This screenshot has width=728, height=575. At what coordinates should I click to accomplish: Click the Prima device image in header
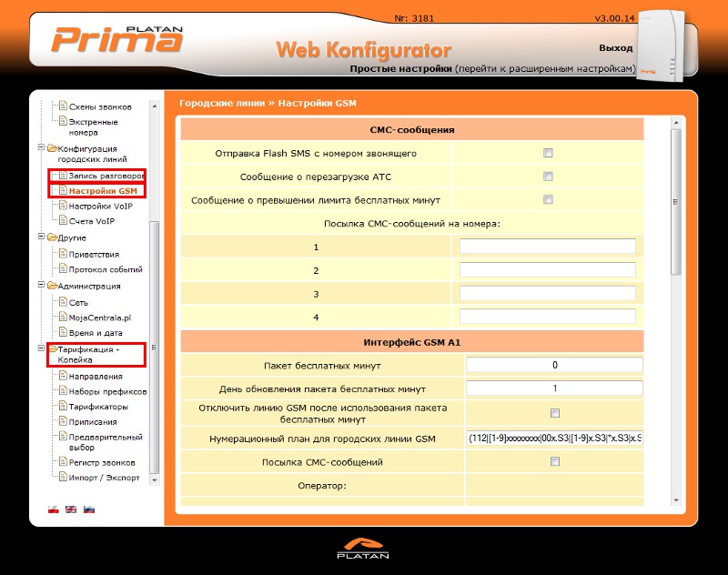[660, 46]
